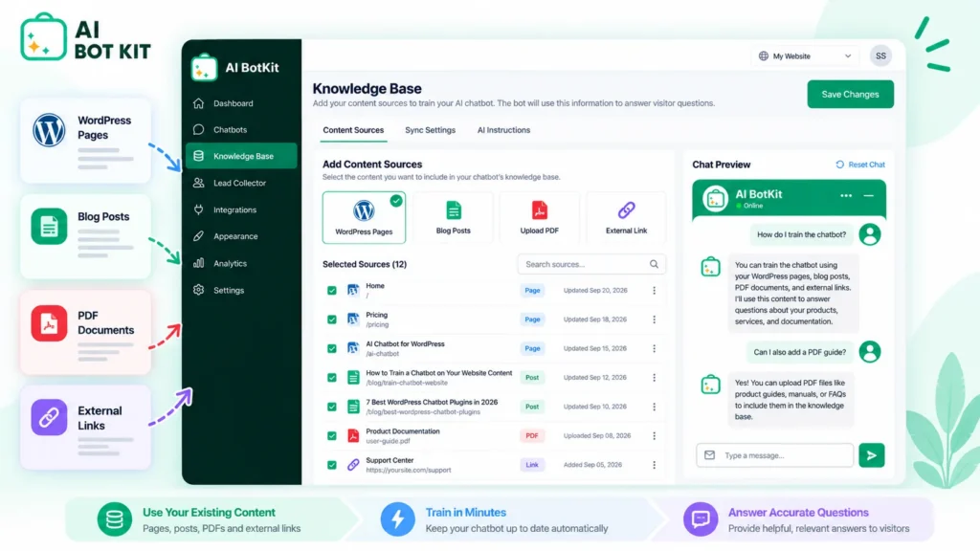This screenshot has height=551, width=980.
Task: Open more options for AI Chatbot for WordPress
Action: pos(655,348)
